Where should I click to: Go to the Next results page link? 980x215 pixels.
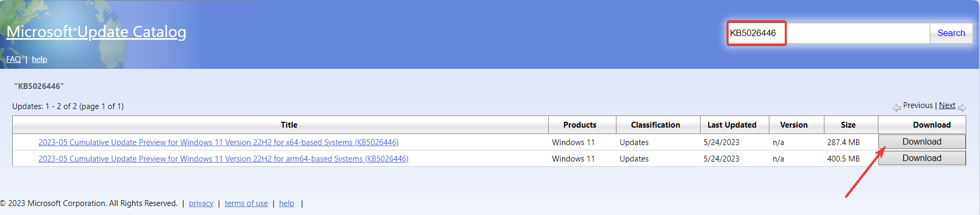947,105
